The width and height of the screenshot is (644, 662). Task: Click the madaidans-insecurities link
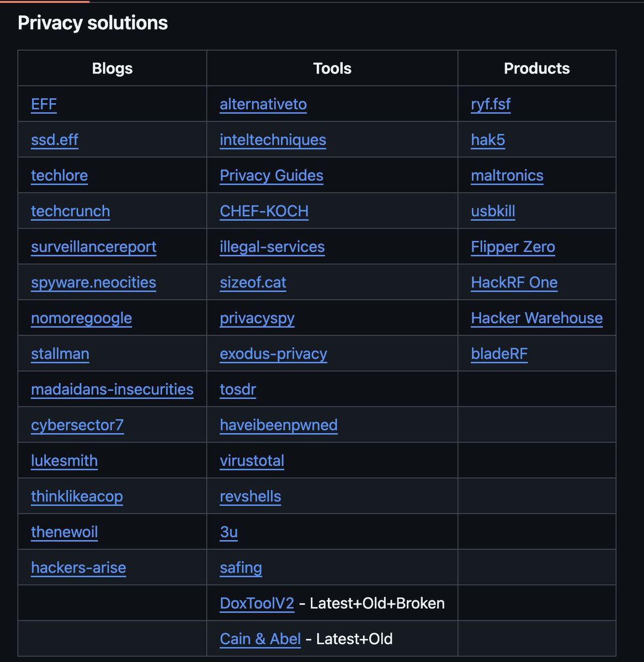tap(111, 389)
